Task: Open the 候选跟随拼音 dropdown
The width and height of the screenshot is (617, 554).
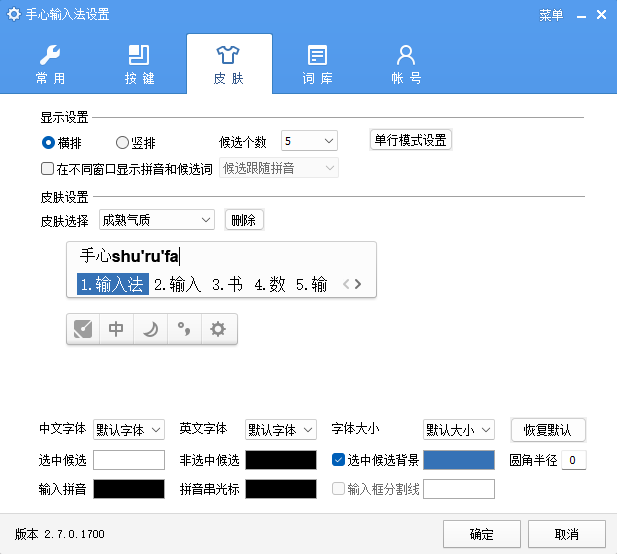Action: pyautogui.click(x=279, y=168)
